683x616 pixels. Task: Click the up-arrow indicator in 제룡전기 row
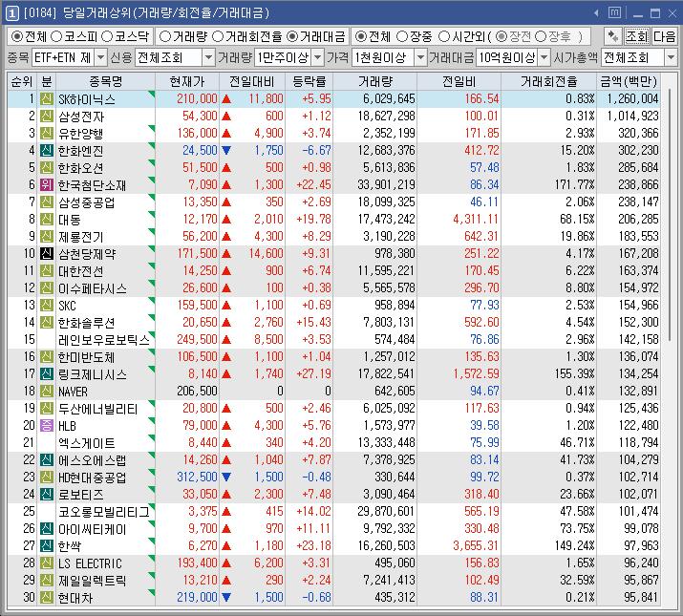226,237
